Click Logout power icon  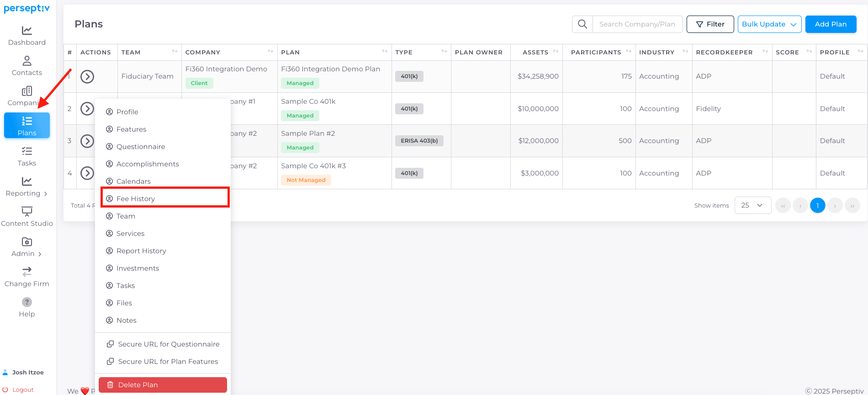(x=5, y=390)
